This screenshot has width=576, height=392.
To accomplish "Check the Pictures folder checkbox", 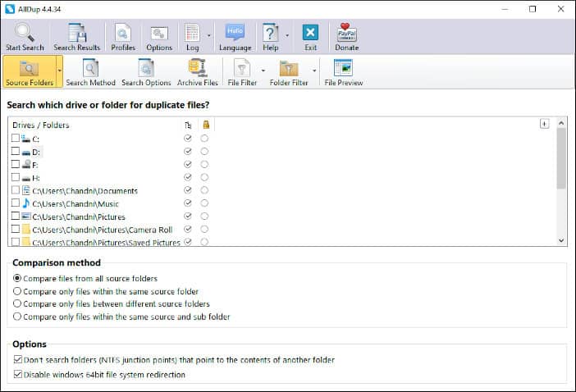I will click(16, 216).
